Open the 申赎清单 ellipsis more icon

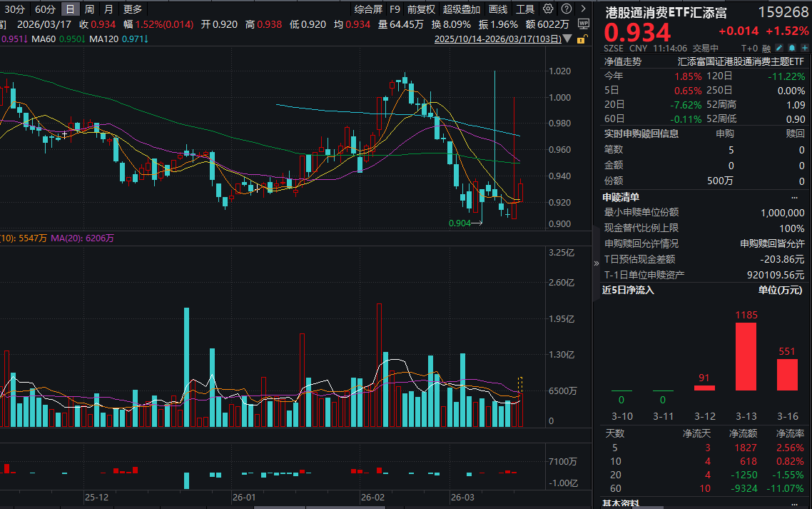point(794,197)
